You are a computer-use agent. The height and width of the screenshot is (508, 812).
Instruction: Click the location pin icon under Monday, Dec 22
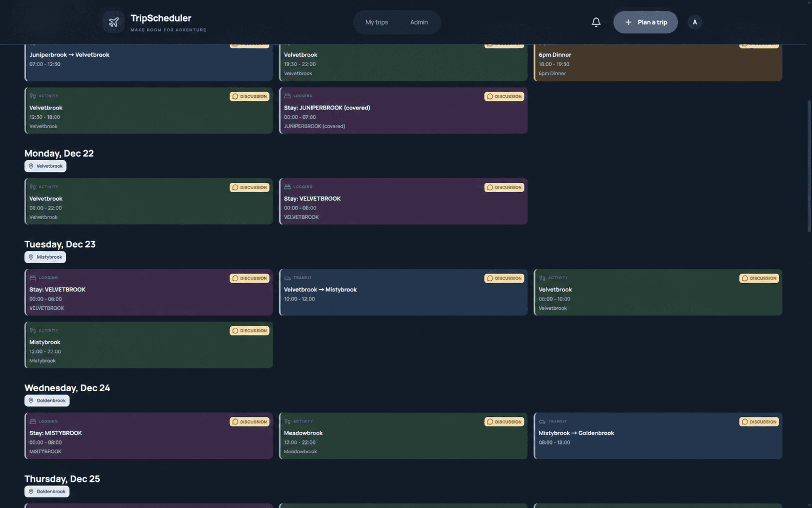(31, 166)
